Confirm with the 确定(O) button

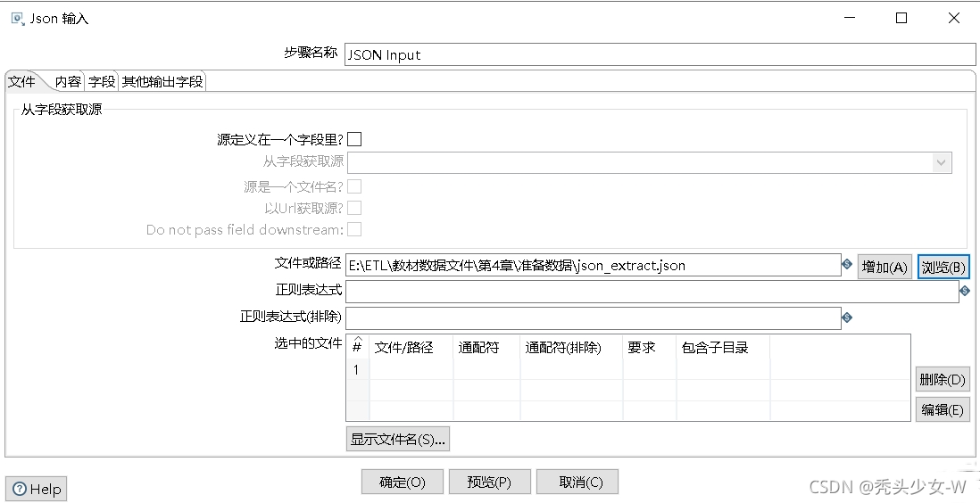pyautogui.click(x=403, y=482)
